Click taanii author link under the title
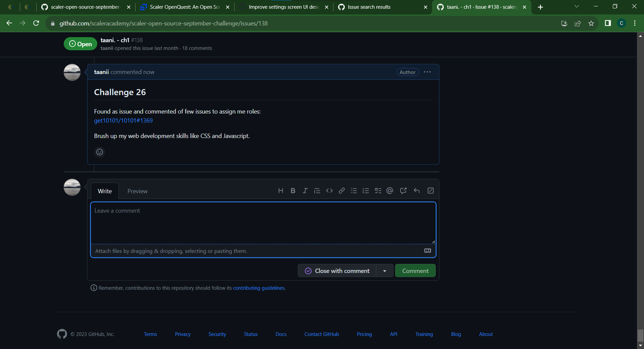644x349 pixels. pyautogui.click(x=107, y=48)
